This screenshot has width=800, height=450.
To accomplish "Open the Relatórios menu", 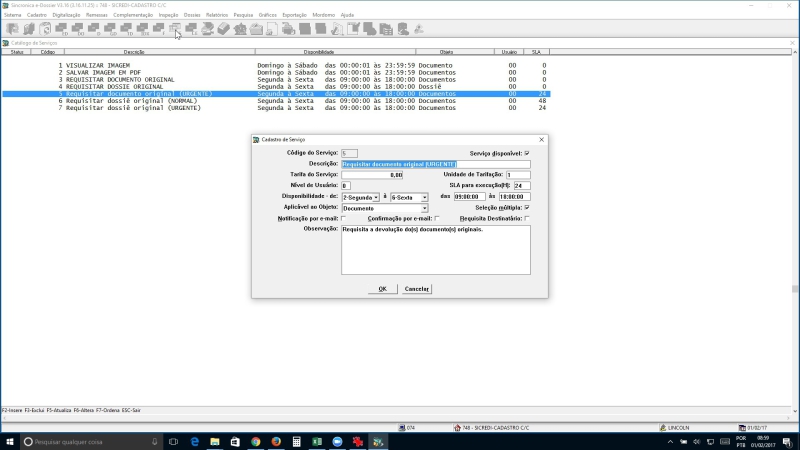I will click(217, 15).
